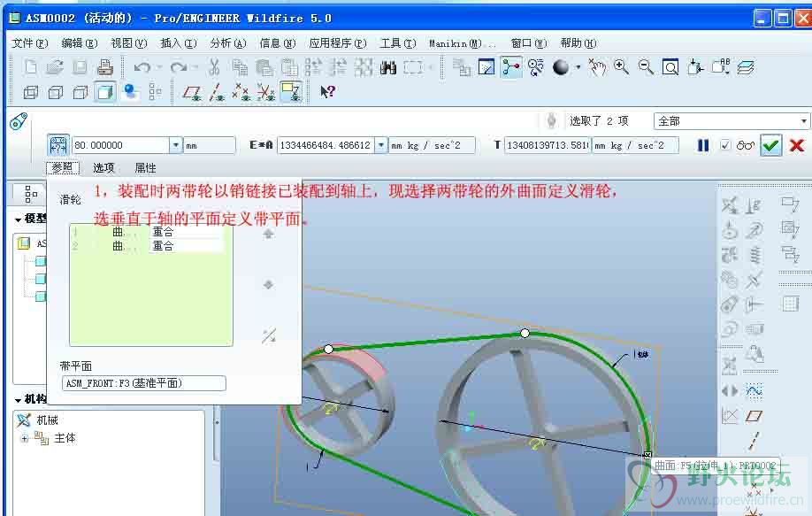Toggle datum axes display icon

coord(217,92)
